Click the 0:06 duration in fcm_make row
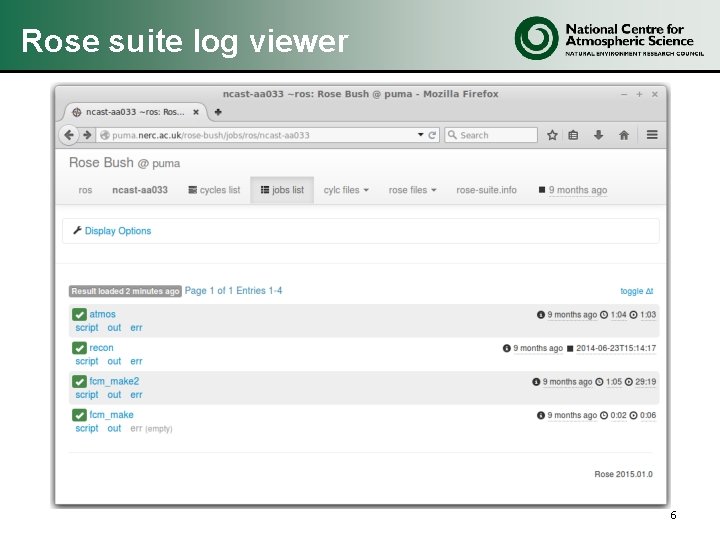The height and width of the screenshot is (540, 720). [x=648, y=415]
